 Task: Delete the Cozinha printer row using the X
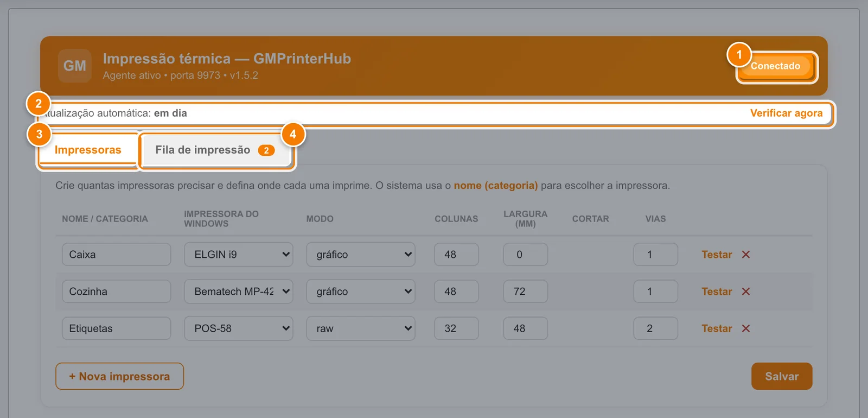[746, 292]
